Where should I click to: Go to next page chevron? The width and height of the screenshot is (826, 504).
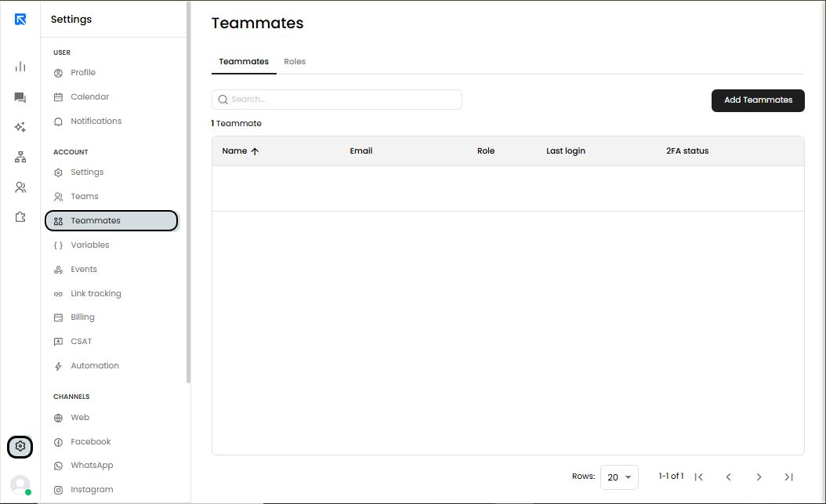[759, 477]
